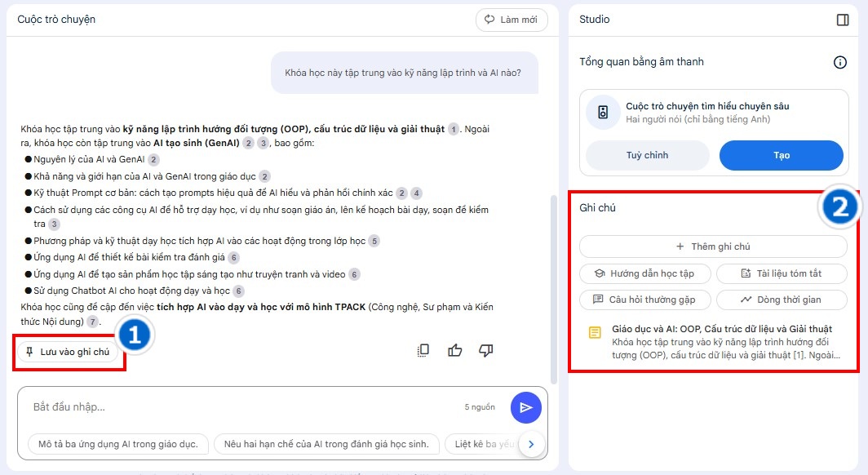Give a thumbs up to the answer
The width and height of the screenshot is (868, 475).
[454, 349]
